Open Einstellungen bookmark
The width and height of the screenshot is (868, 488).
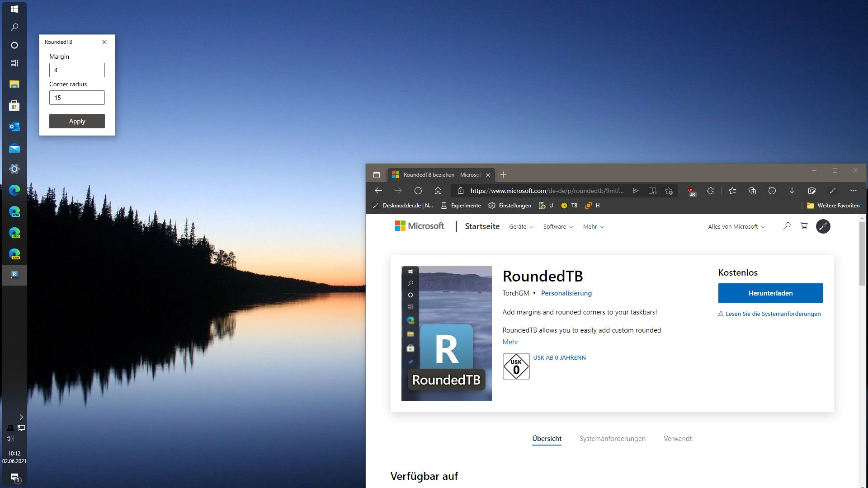click(x=510, y=206)
